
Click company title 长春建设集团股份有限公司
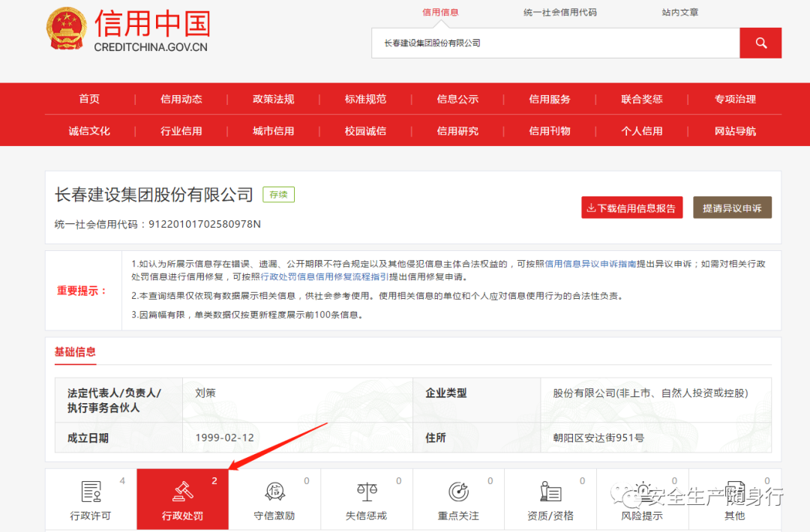pos(154,195)
